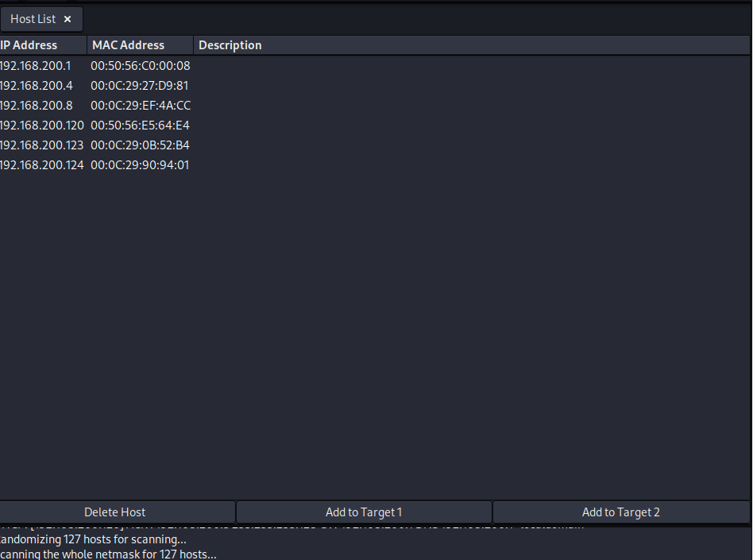
Task: Select host 192.168.200.4
Action: tap(37, 86)
